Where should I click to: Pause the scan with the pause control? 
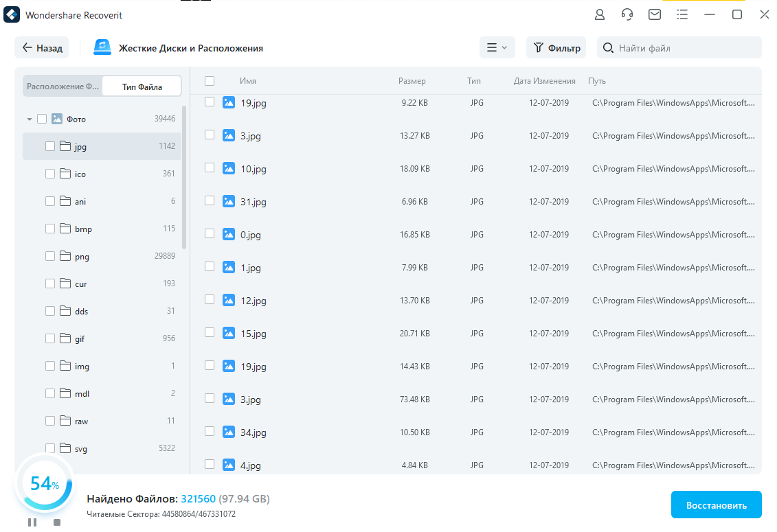tap(32, 522)
